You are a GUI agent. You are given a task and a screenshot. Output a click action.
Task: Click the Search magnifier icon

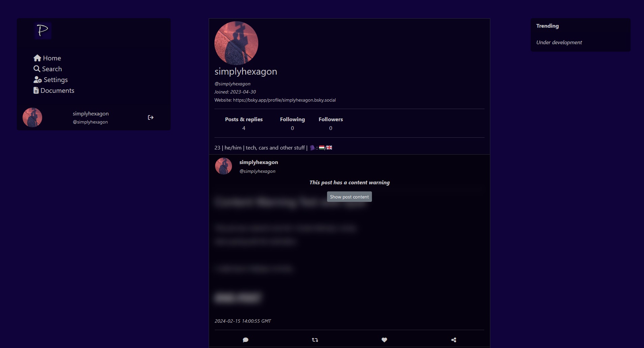37,69
